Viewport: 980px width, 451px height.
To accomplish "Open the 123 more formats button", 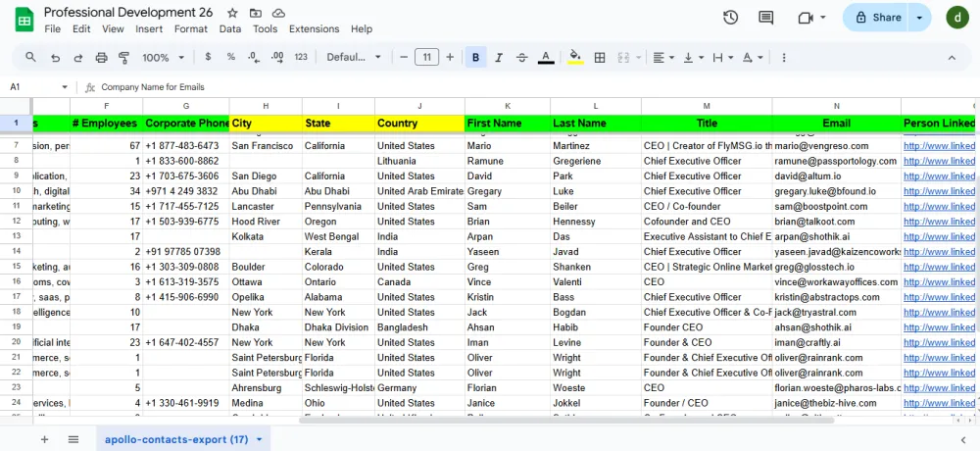I will (x=301, y=57).
